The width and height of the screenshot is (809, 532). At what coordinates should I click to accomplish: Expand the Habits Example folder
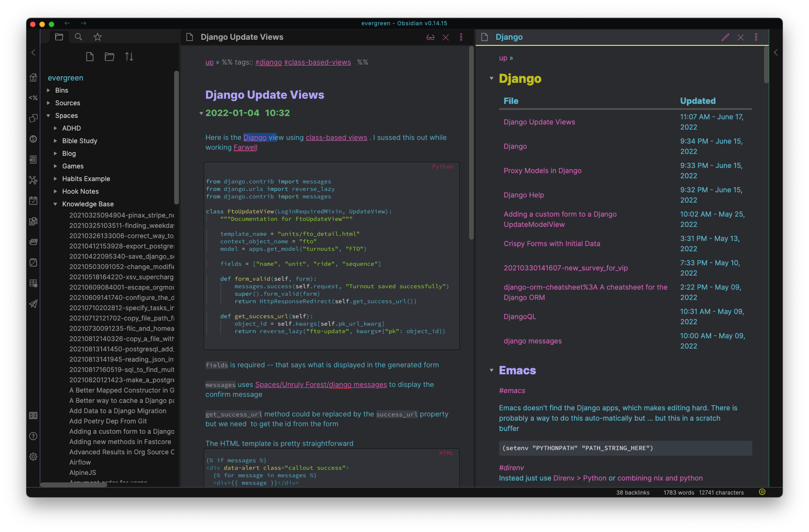(55, 179)
